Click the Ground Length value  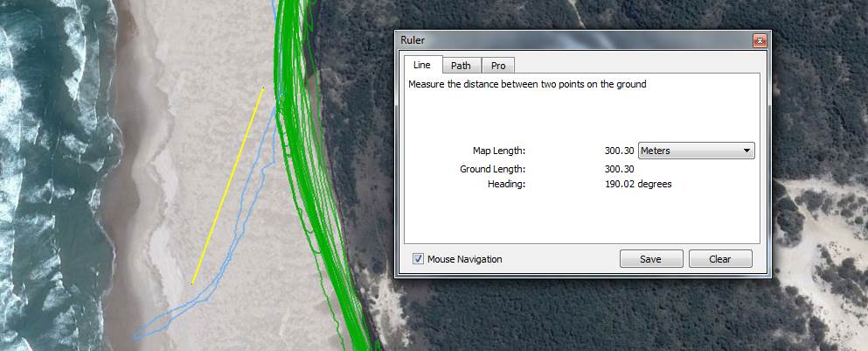pos(619,169)
